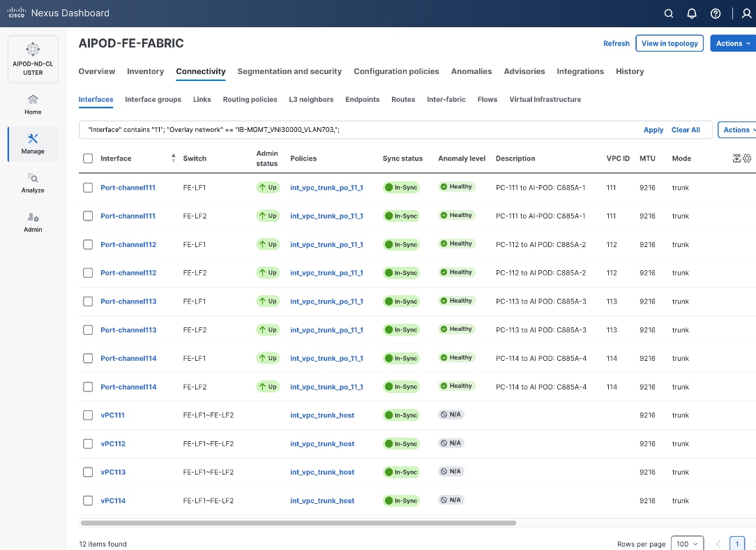Open the search icon in top bar
The height and width of the screenshot is (550, 756).
[x=669, y=13]
